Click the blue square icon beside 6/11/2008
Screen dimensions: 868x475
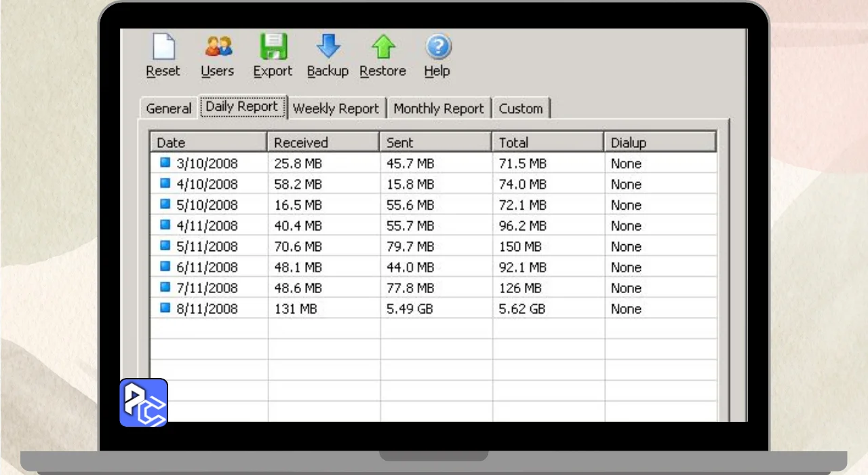tap(165, 267)
